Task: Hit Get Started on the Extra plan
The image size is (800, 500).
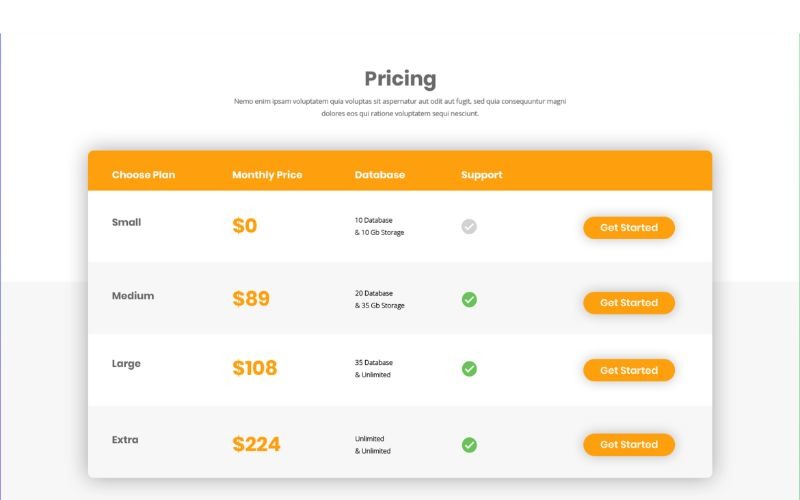Action: (x=629, y=444)
